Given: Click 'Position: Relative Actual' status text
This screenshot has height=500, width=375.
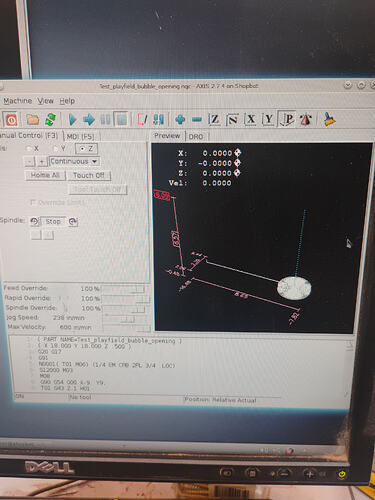Looking at the screenshot, I should (220, 400).
